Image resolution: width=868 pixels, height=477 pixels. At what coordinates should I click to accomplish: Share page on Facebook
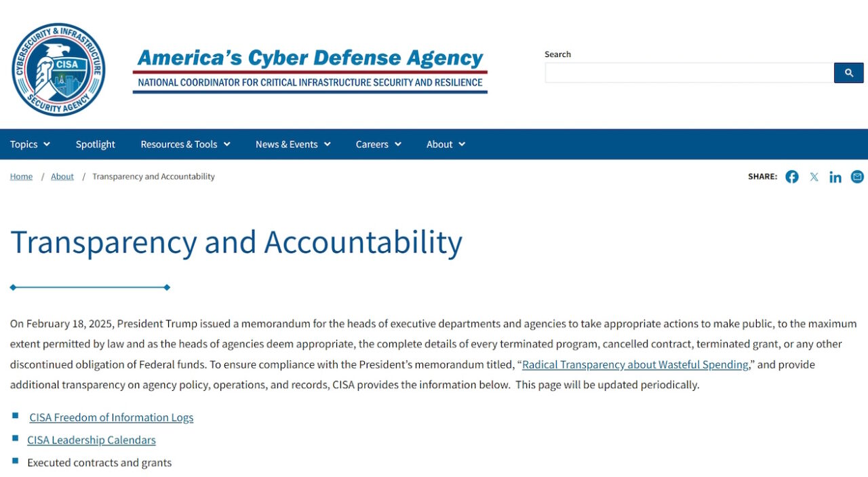click(x=791, y=177)
